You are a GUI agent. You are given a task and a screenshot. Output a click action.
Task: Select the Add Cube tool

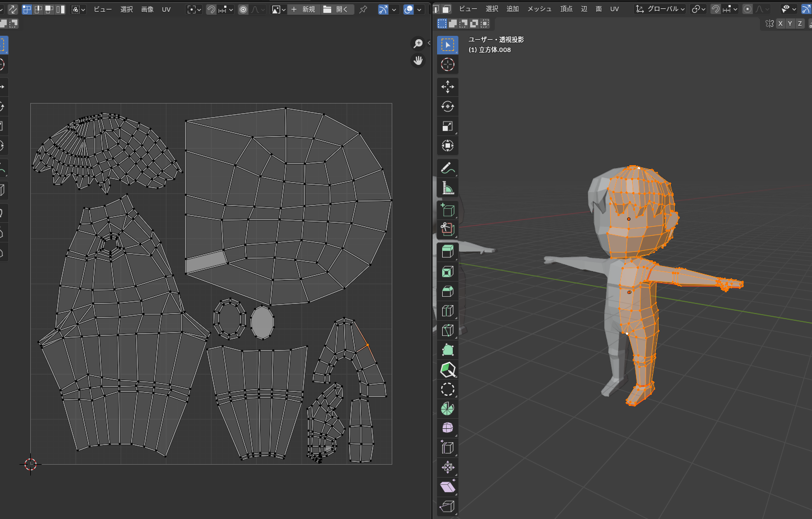[x=447, y=210]
